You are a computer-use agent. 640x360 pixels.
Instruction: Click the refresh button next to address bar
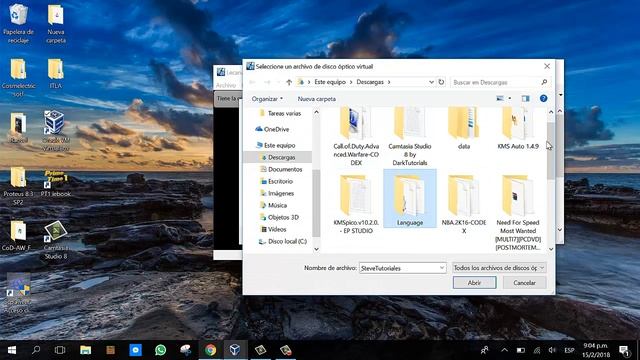click(441, 82)
